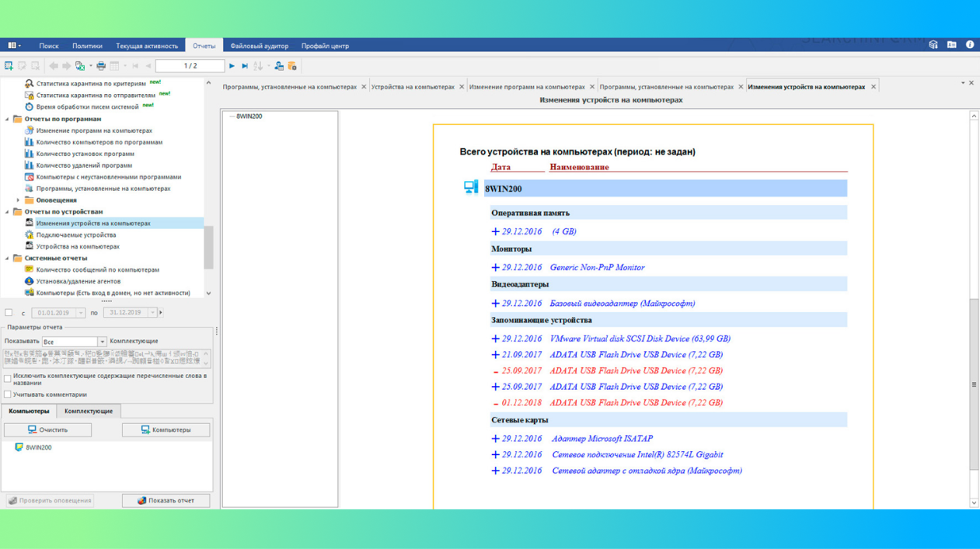Click the add new report icon in toolbar
980x549 pixels.
[x=9, y=66]
